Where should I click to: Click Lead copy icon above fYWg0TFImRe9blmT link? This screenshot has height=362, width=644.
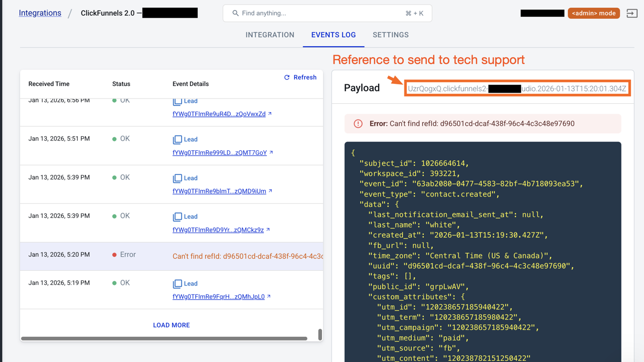177,178
